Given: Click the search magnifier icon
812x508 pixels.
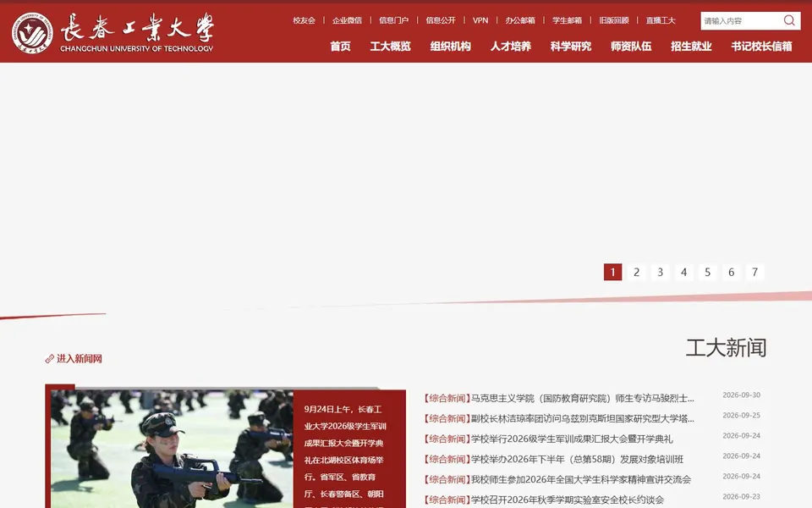Looking at the screenshot, I should pos(788,20).
